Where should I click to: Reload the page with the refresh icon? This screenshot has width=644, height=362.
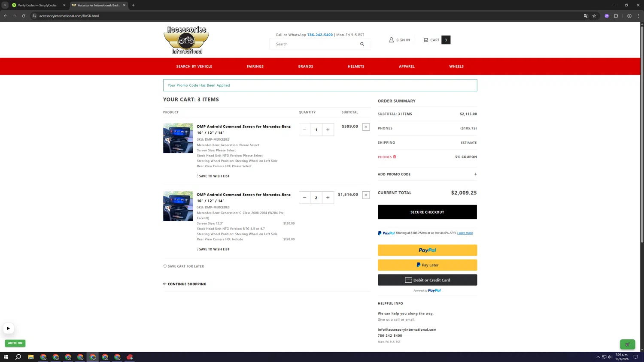coord(24,16)
